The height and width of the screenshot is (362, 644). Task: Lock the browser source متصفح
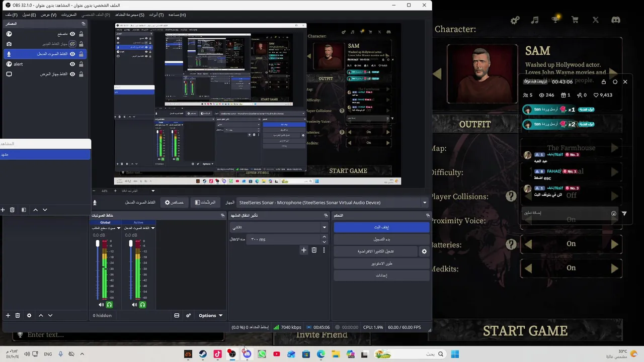click(81, 34)
